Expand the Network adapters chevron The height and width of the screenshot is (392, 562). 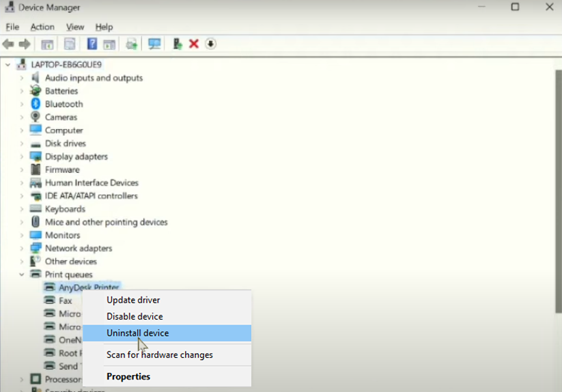21,248
